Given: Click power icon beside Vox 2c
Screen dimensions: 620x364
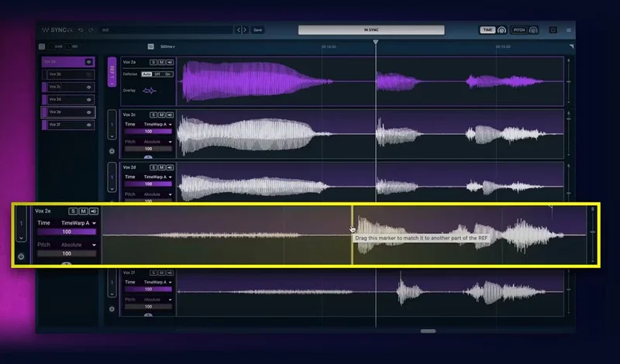Looking at the screenshot, I should click(x=112, y=151).
